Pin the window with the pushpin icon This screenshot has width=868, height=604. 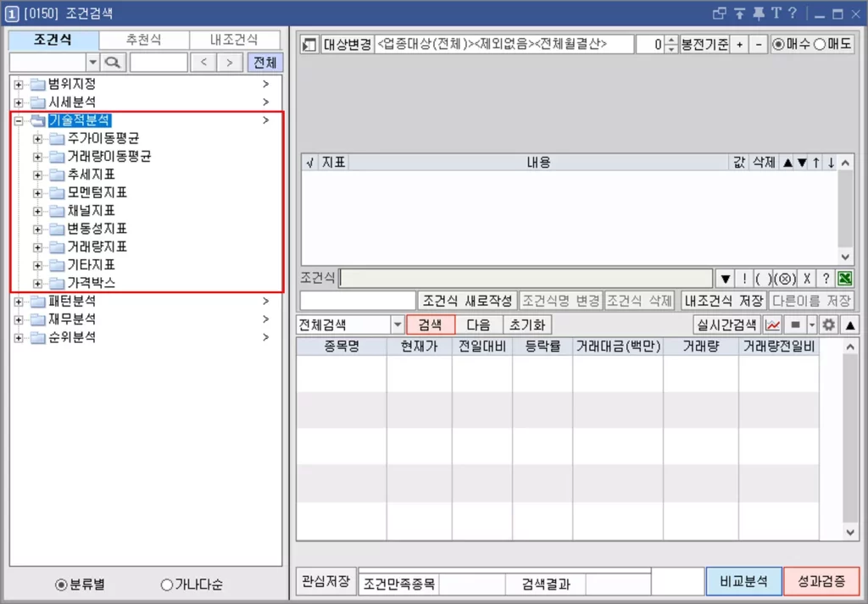coord(759,14)
